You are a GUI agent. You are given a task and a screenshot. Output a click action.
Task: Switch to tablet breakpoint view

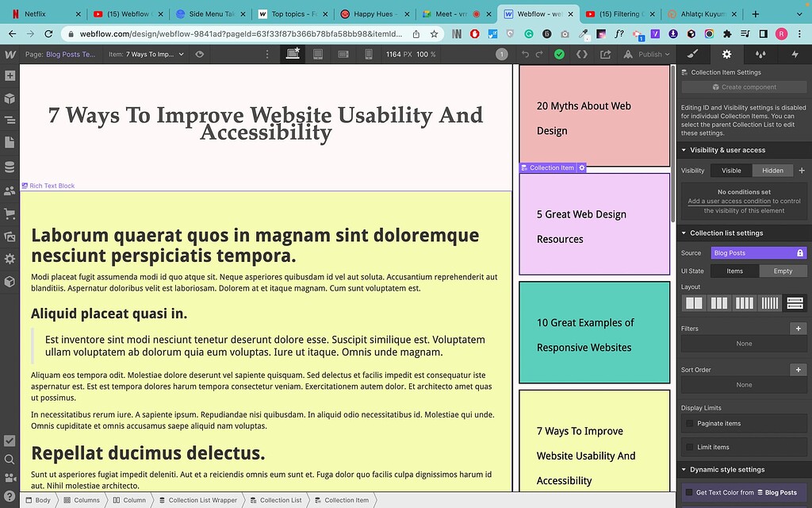pos(317,54)
